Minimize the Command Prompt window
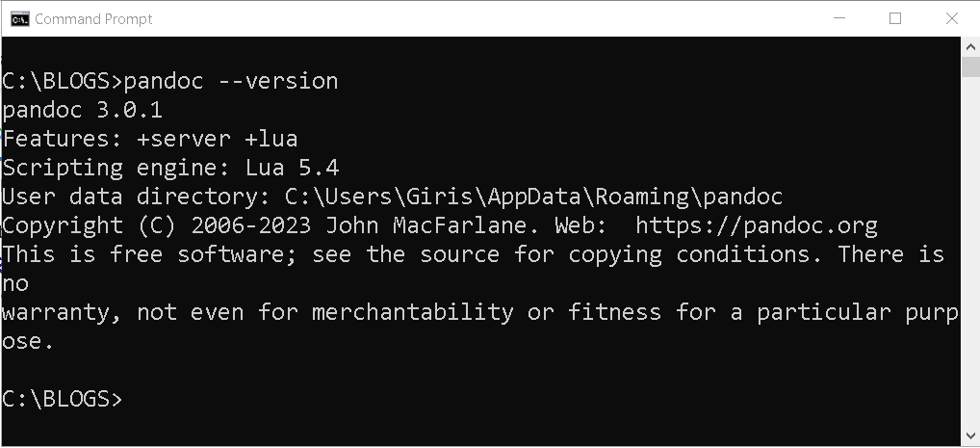The width and height of the screenshot is (980, 448). (x=839, y=18)
